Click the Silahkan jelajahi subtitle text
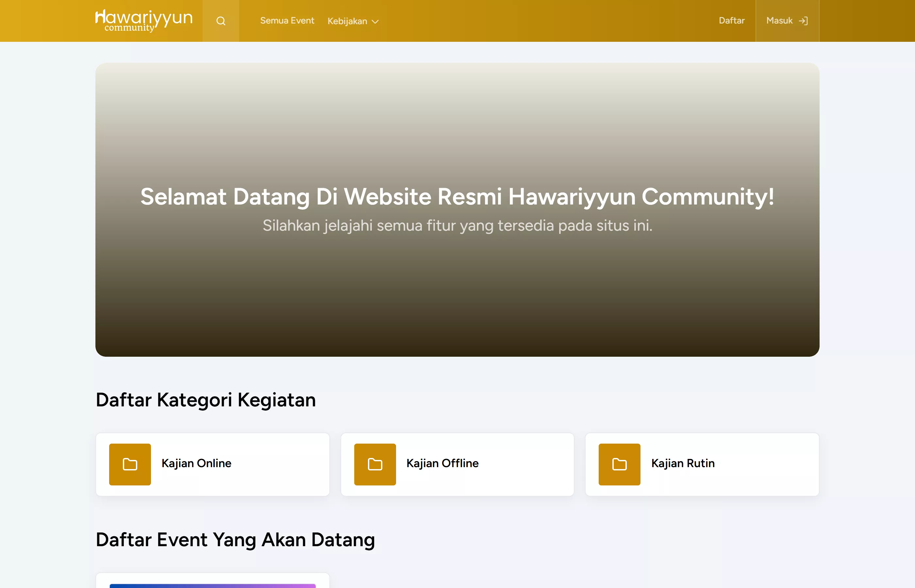Image resolution: width=915 pixels, height=588 pixels. coord(457,226)
